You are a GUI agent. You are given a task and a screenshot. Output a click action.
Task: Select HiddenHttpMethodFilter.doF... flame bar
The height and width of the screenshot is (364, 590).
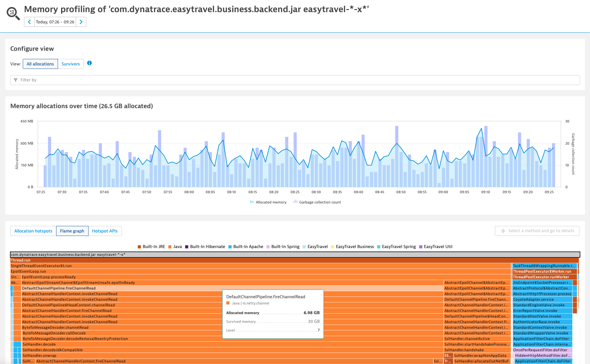click(x=543, y=356)
